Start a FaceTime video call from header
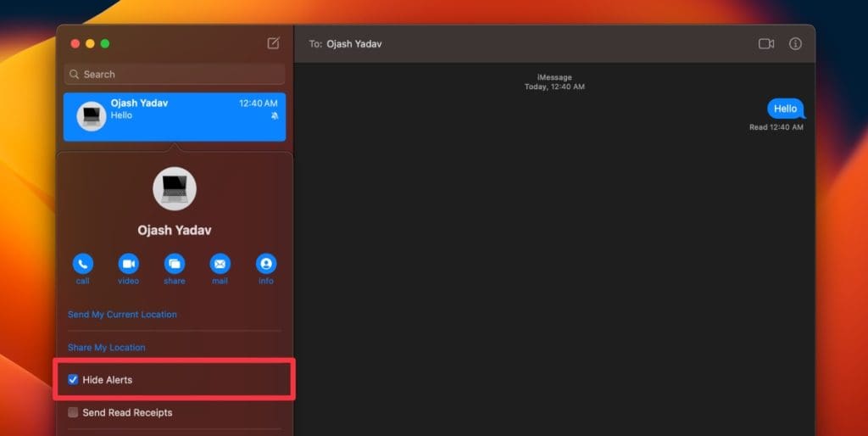This screenshot has width=868, height=436. (x=766, y=44)
